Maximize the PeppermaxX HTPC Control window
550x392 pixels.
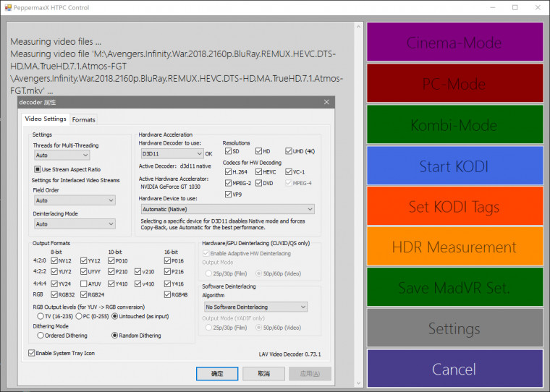tap(515, 7)
